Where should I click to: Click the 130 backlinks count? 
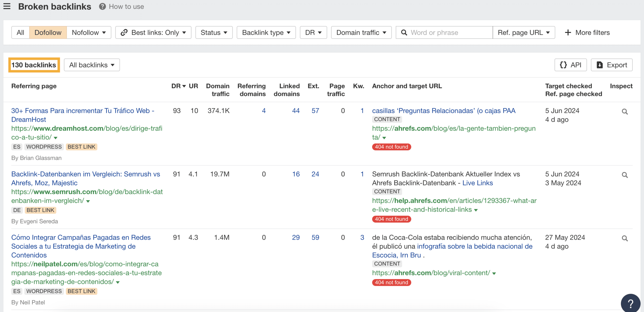coord(34,65)
